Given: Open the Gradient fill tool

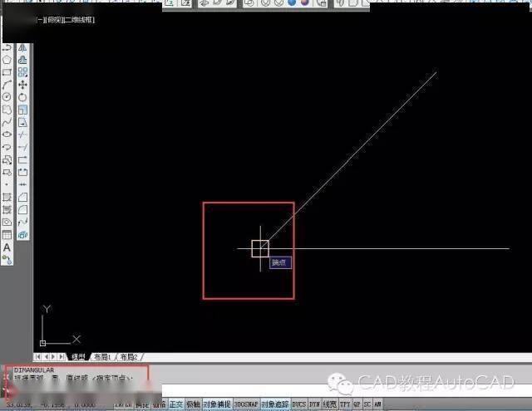Looking at the screenshot, I should (x=7, y=210).
